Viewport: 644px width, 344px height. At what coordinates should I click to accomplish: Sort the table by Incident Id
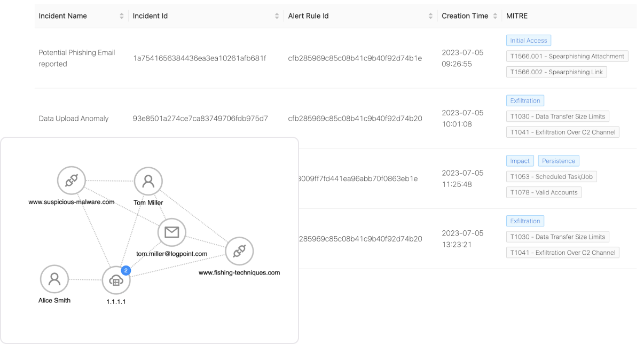(x=277, y=16)
